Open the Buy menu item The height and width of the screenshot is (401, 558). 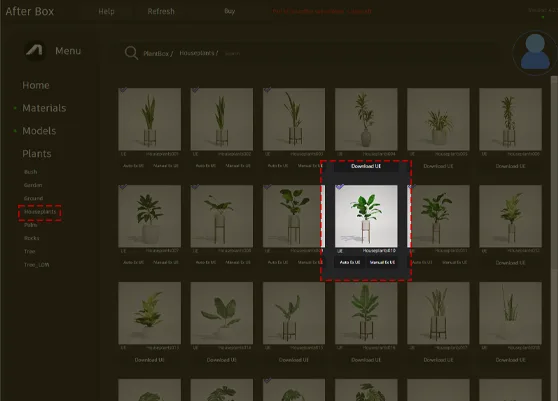click(230, 11)
